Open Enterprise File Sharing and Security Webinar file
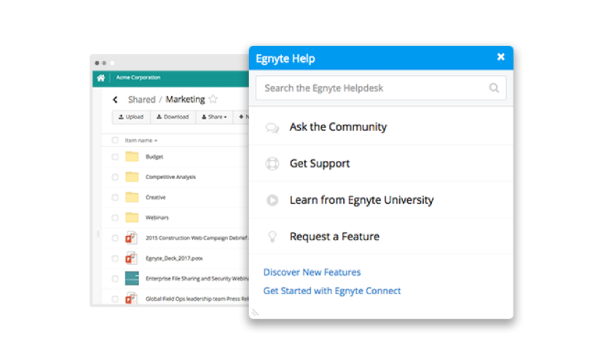 197,279
